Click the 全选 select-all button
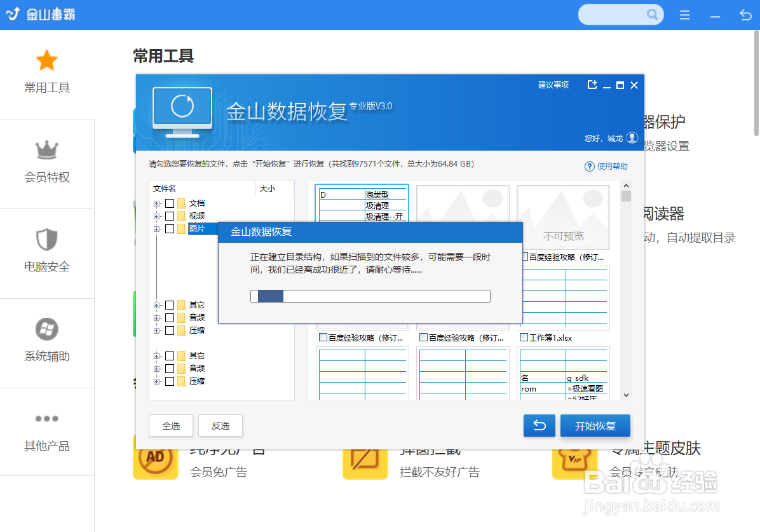 point(170,425)
